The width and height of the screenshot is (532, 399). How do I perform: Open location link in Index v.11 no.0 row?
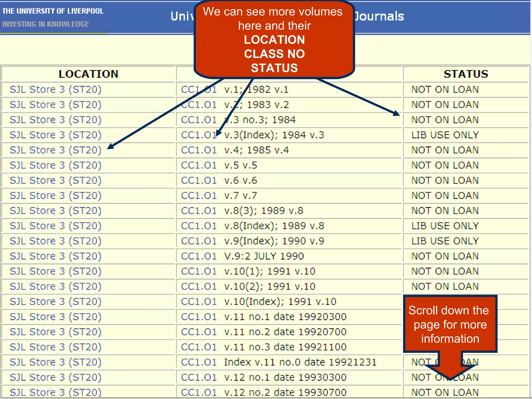coord(56,362)
